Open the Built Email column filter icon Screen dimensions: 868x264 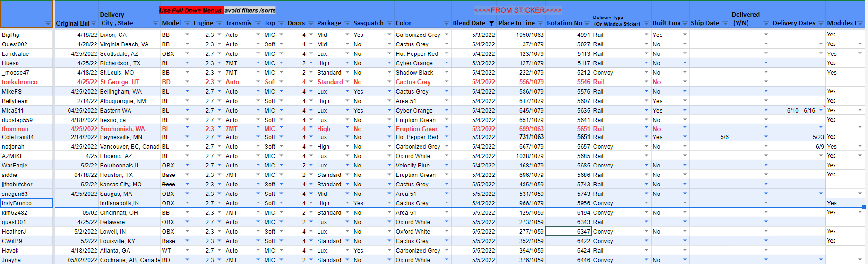(685, 23)
